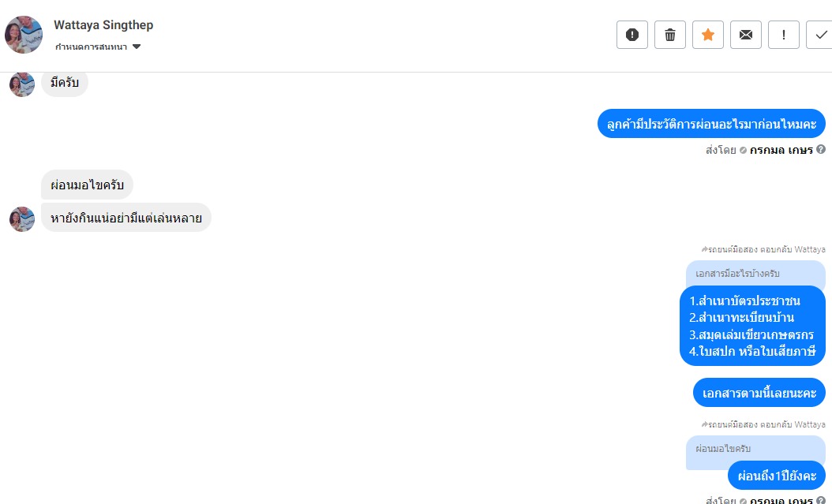This screenshot has height=504, width=832.
Task: Click the plain exclamation mark button
Action: click(x=784, y=35)
